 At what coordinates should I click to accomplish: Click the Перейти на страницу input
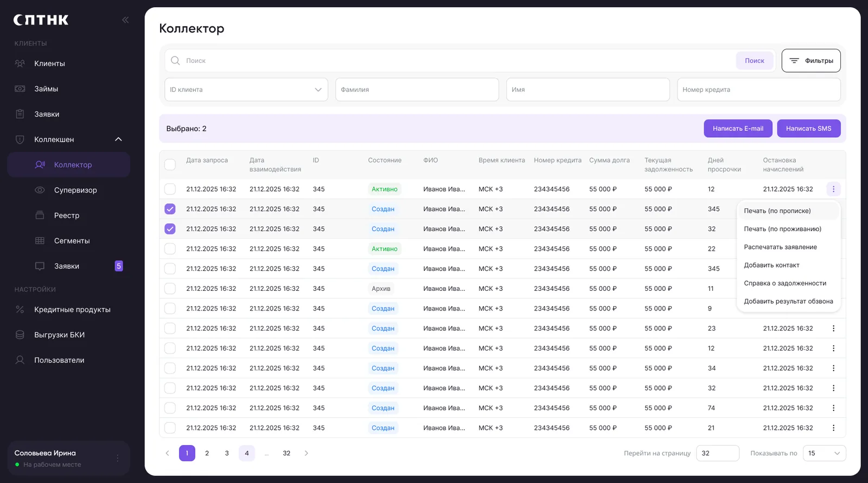coord(718,453)
